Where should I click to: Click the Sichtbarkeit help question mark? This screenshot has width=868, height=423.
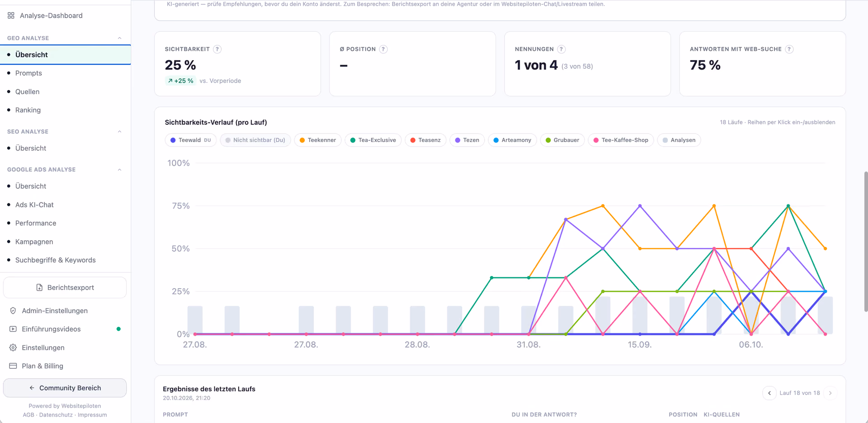[217, 49]
